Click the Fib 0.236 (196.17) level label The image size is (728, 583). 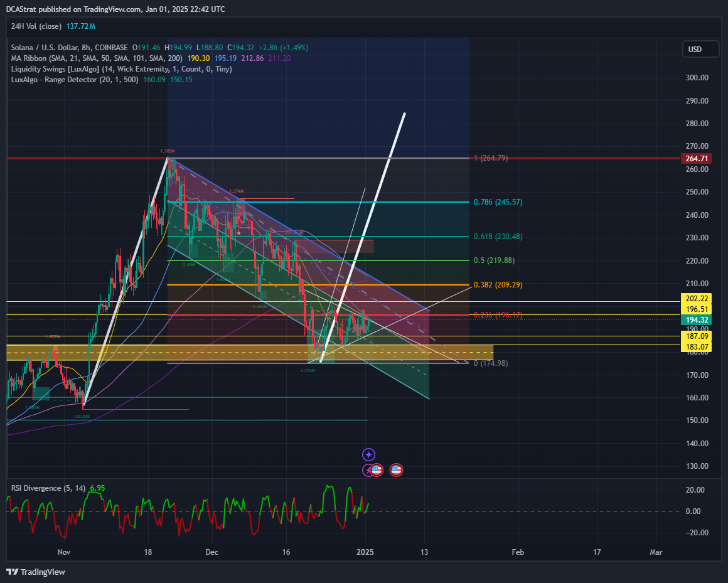pos(498,315)
